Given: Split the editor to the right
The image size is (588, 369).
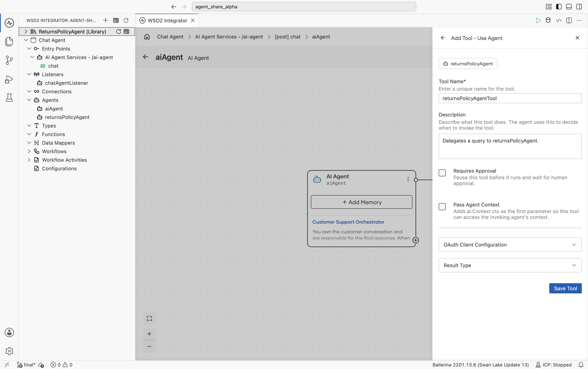Looking at the screenshot, I should [x=569, y=20].
